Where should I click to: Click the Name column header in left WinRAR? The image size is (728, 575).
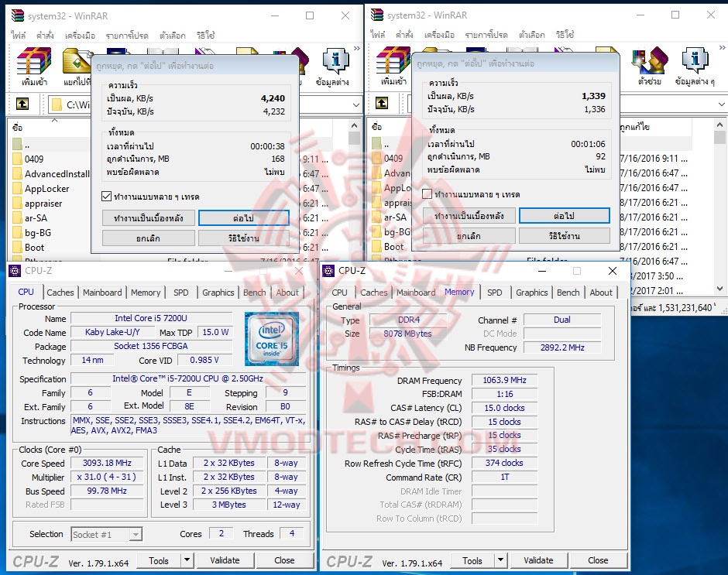pos(50,127)
